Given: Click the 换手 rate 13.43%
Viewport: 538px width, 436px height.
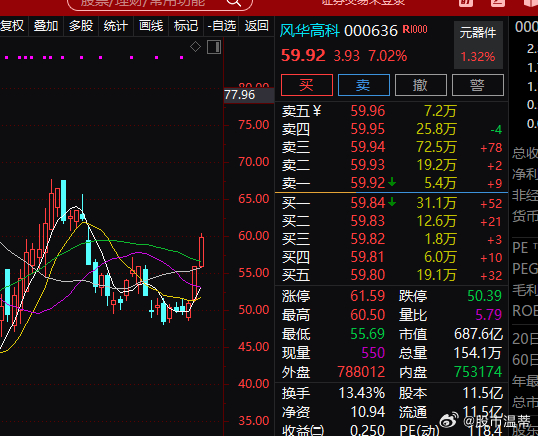Looking at the screenshot, I should click(362, 393).
